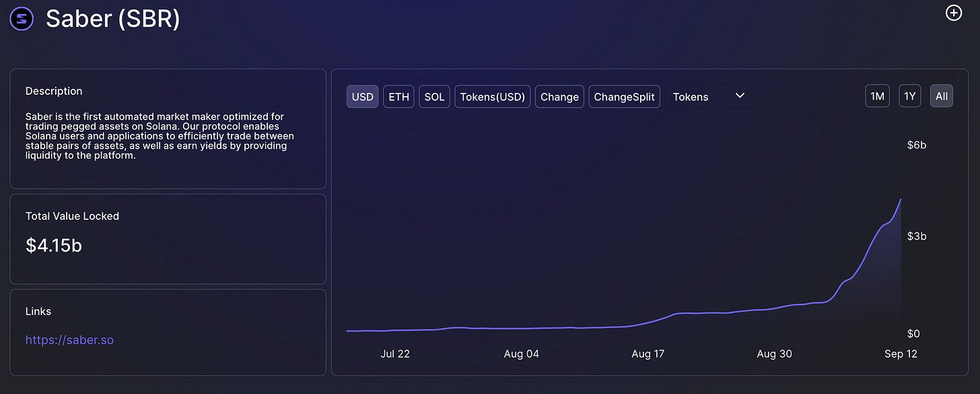Click the Links heading
Viewport: 980px width, 394px height.
38,311
